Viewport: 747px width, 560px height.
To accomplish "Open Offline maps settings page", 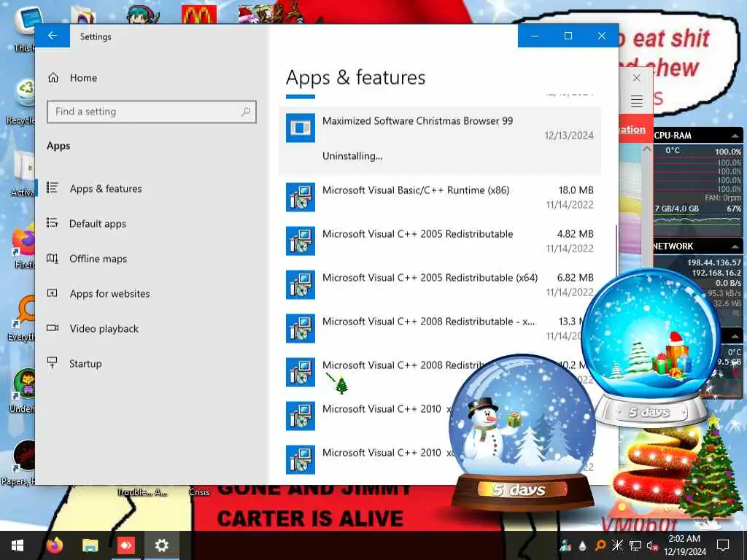I will click(x=98, y=259).
